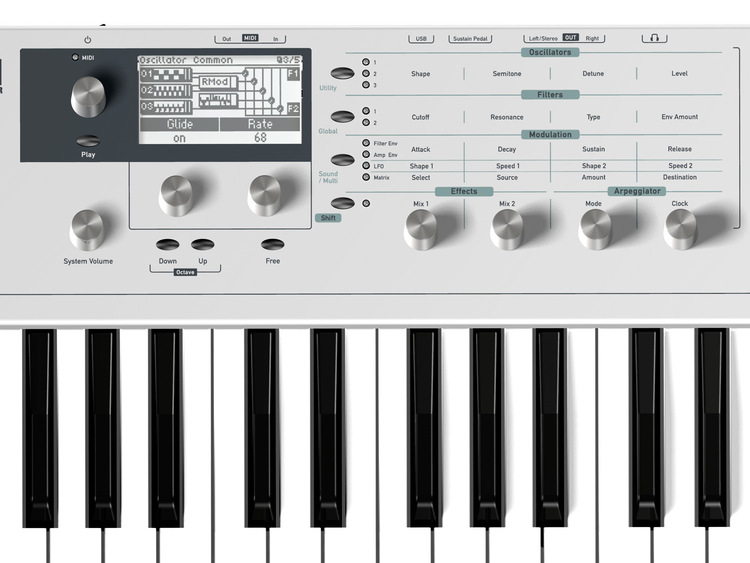Click the display knob under Glide

(176, 195)
